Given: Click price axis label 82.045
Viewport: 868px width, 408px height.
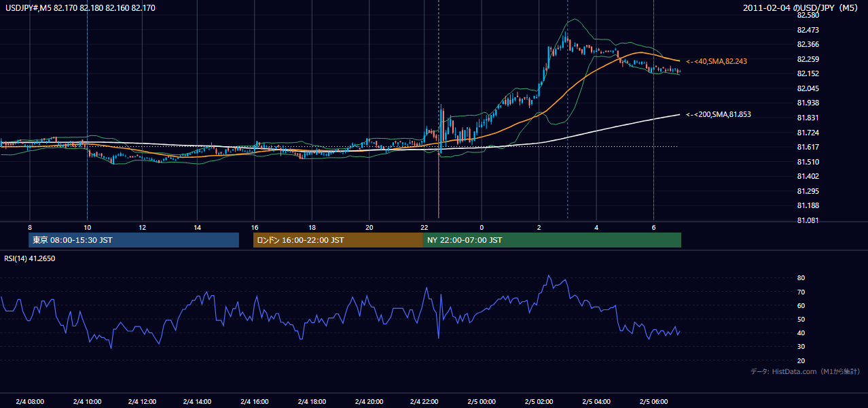Looking at the screenshot, I should click(808, 88).
